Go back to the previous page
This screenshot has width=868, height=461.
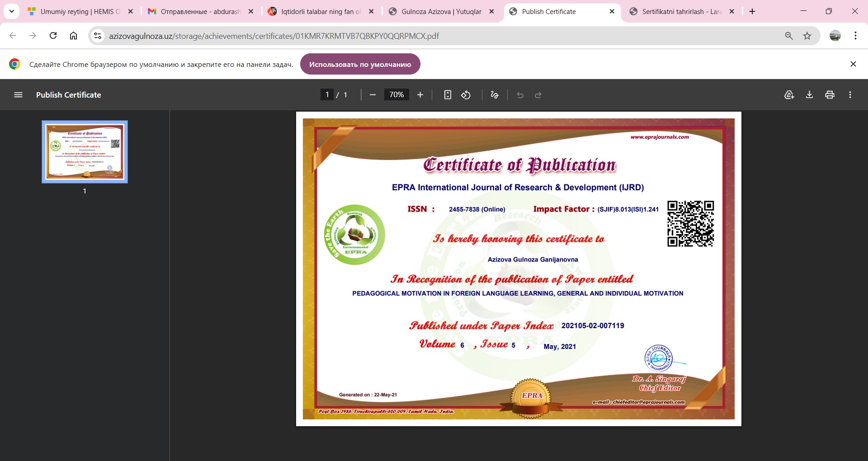[x=13, y=36]
